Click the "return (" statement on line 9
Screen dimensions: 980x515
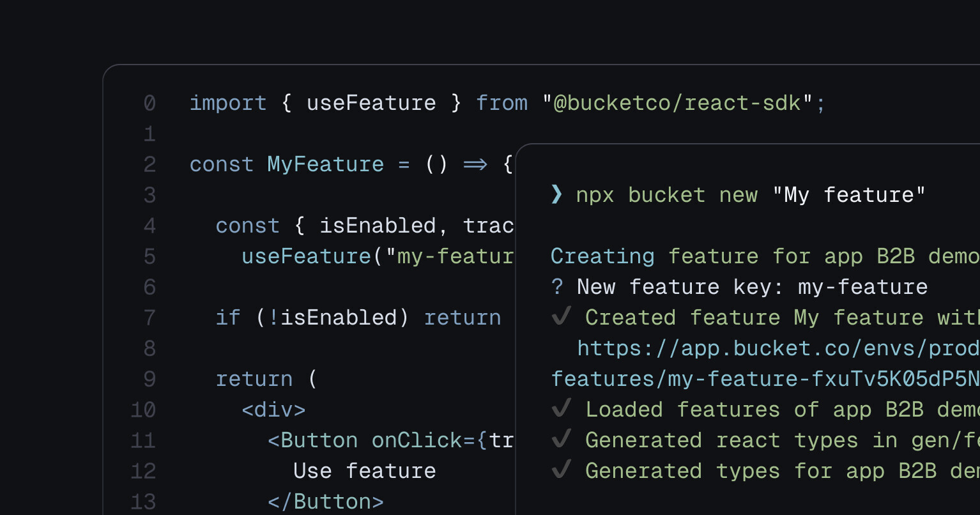(266, 379)
